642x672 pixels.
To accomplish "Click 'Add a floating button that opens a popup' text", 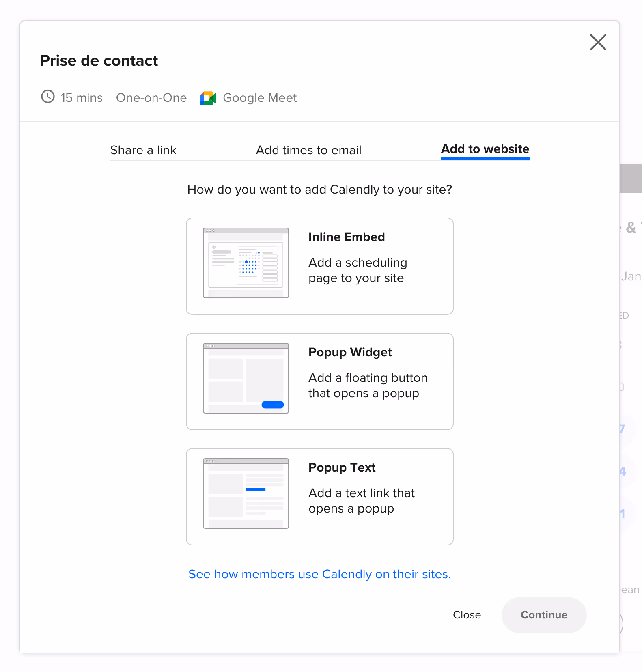I will (x=368, y=386).
